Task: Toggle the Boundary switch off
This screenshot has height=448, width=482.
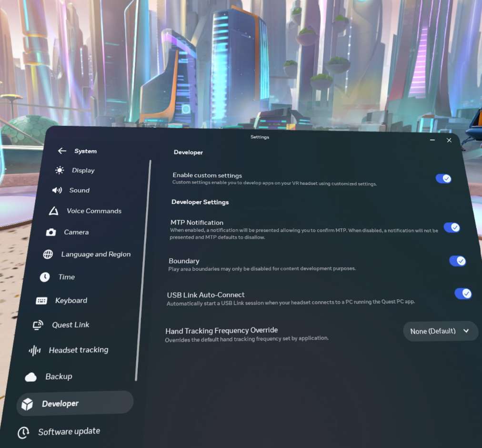Action: coord(457,261)
